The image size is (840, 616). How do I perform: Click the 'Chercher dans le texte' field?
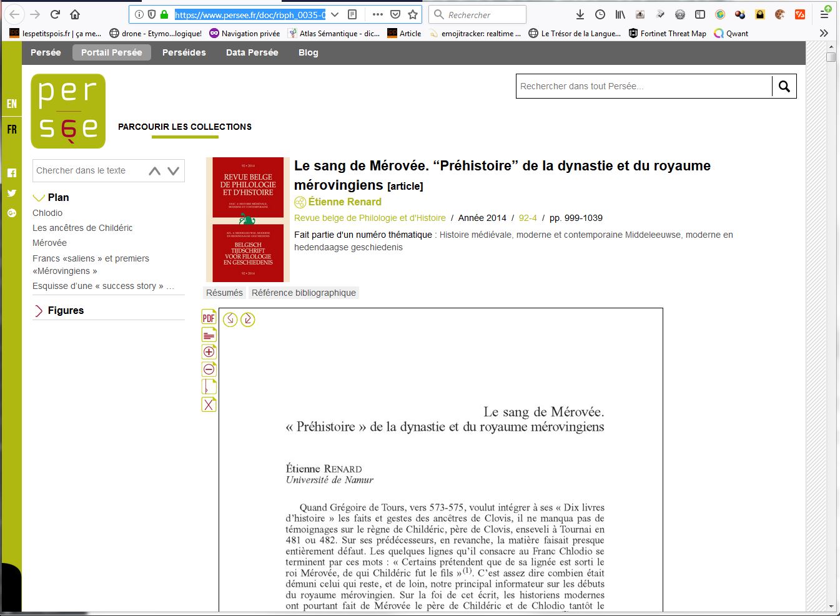[87, 170]
